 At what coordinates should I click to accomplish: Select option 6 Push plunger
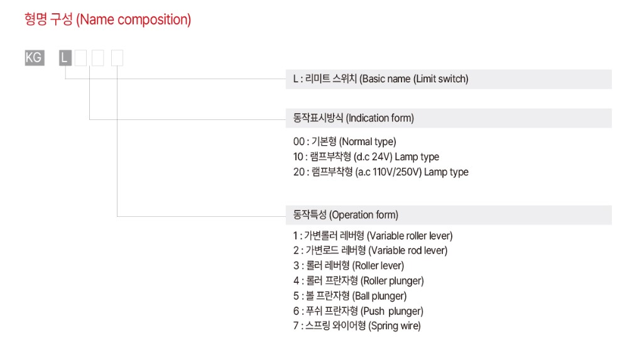click(358, 312)
